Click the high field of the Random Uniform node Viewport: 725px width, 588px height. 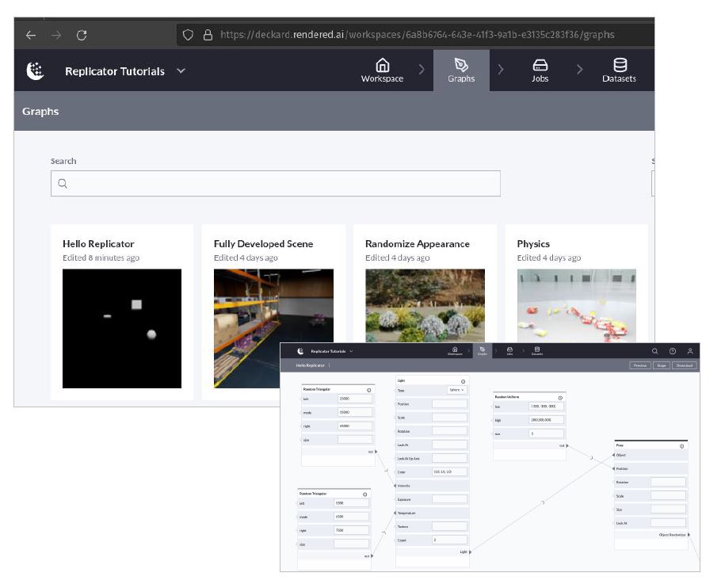(x=546, y=420)
